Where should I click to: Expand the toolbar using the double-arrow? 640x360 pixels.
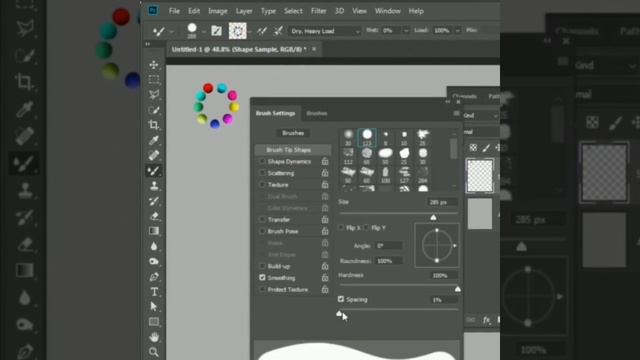click(x=148, y=44)
